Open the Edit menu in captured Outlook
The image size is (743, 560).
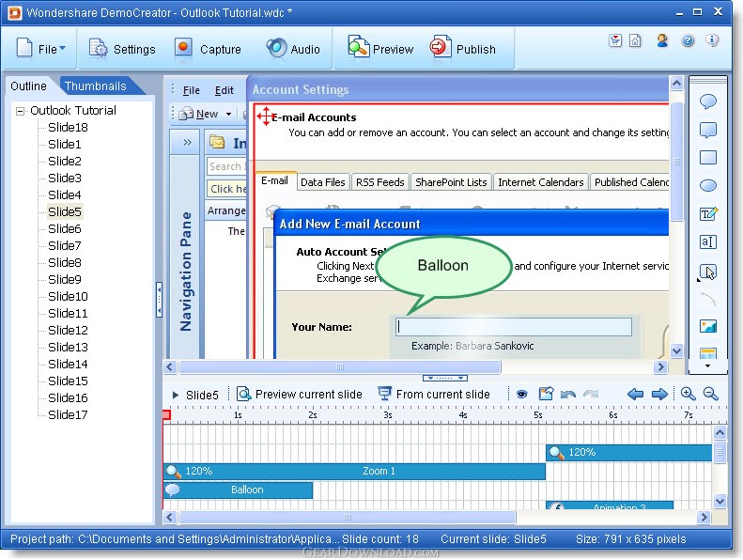(224, 90)
